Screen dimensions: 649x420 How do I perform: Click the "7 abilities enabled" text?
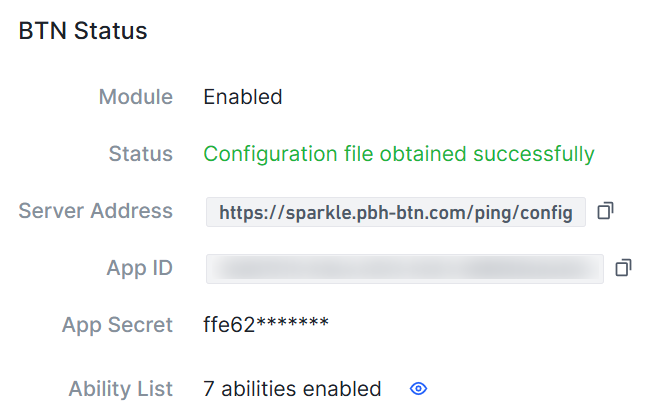click(x=292, y=389)
